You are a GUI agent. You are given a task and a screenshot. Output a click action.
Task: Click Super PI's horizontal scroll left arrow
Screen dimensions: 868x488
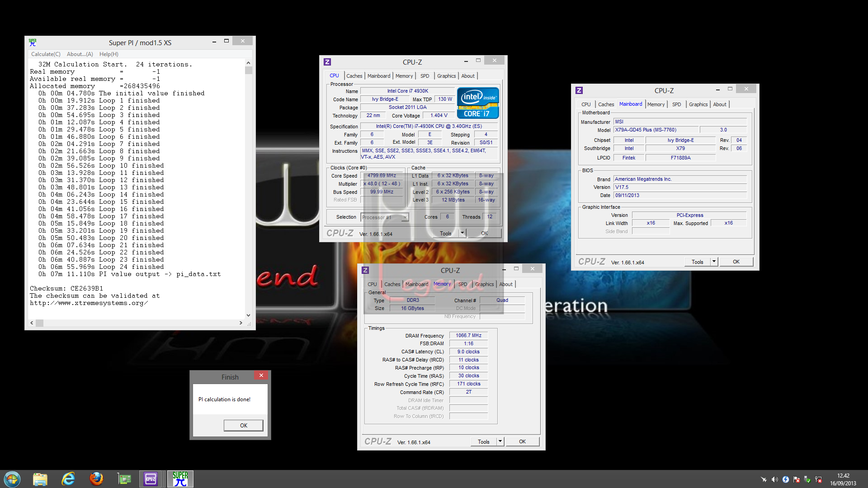click(32, 323)
